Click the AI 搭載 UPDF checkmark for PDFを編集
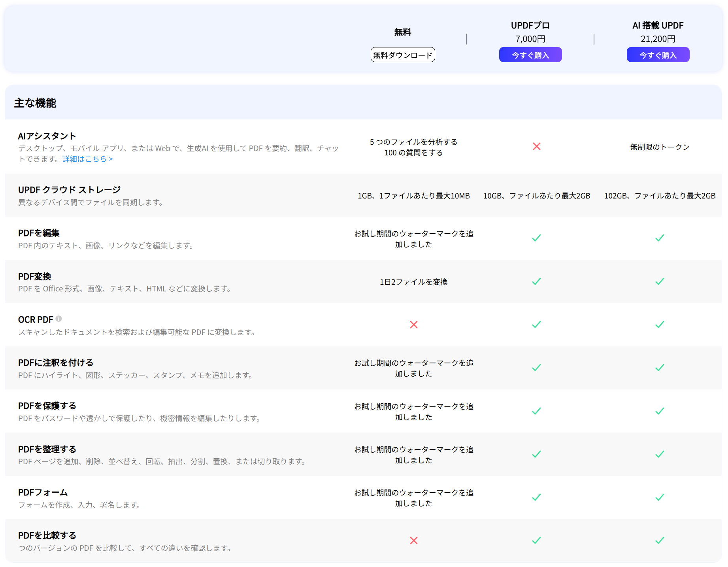This screenshot has width=728, height=567. coord(660,238)
